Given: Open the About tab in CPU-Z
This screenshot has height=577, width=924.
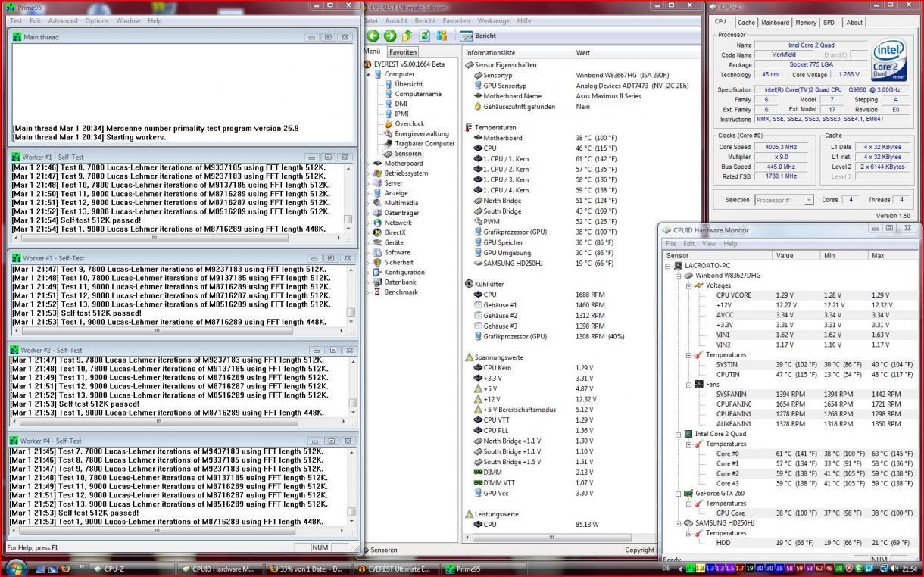Looking at the screenshot, I should [x=854, y=23].
